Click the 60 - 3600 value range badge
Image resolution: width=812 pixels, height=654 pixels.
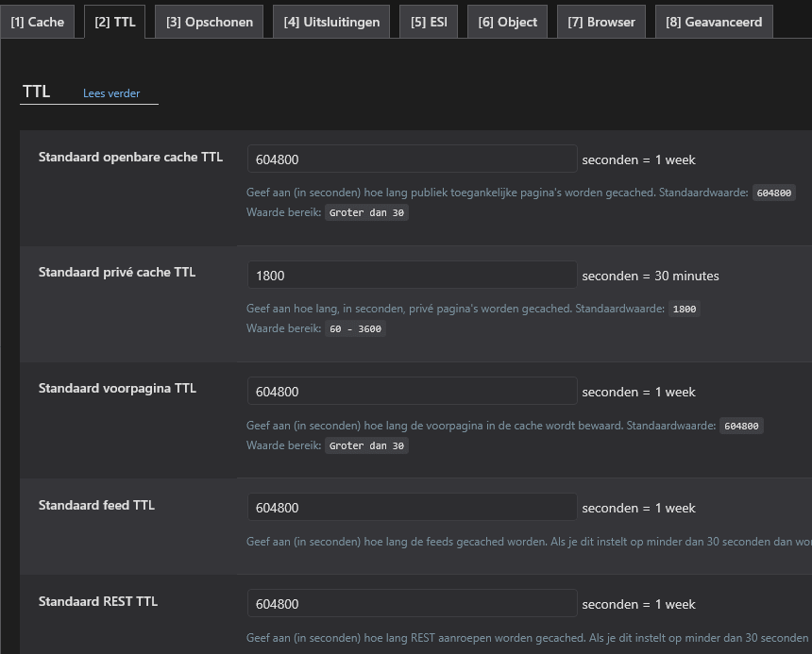click(x=355, y=329)
